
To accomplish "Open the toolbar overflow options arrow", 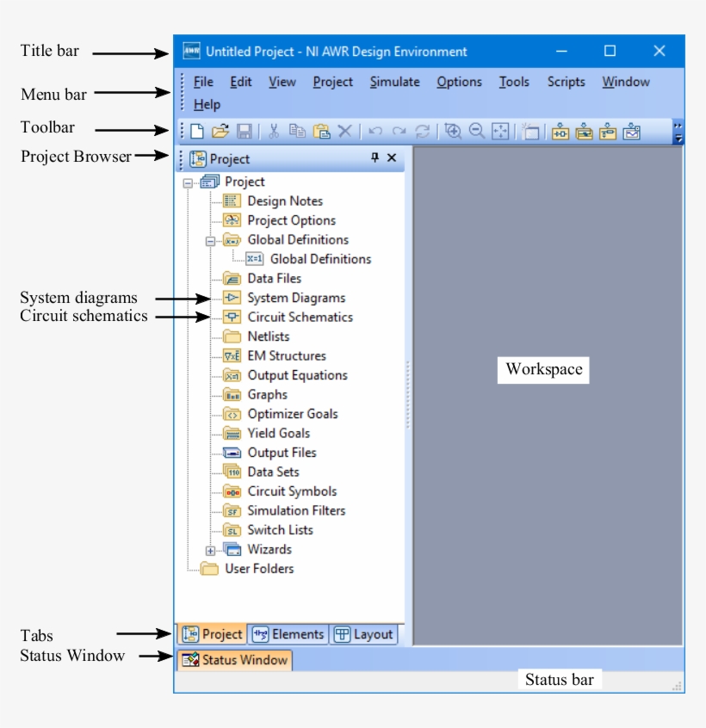I will [678, 132].
